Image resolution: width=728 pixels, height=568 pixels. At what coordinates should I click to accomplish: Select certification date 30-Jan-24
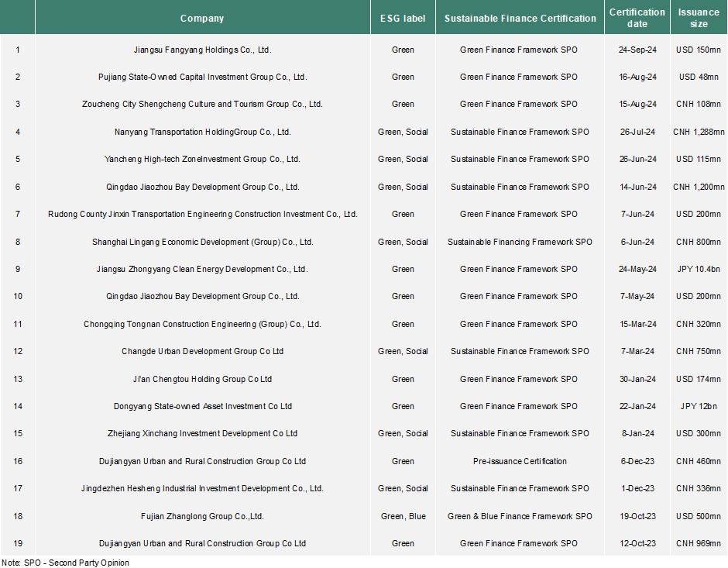click(x=637, y=379)
